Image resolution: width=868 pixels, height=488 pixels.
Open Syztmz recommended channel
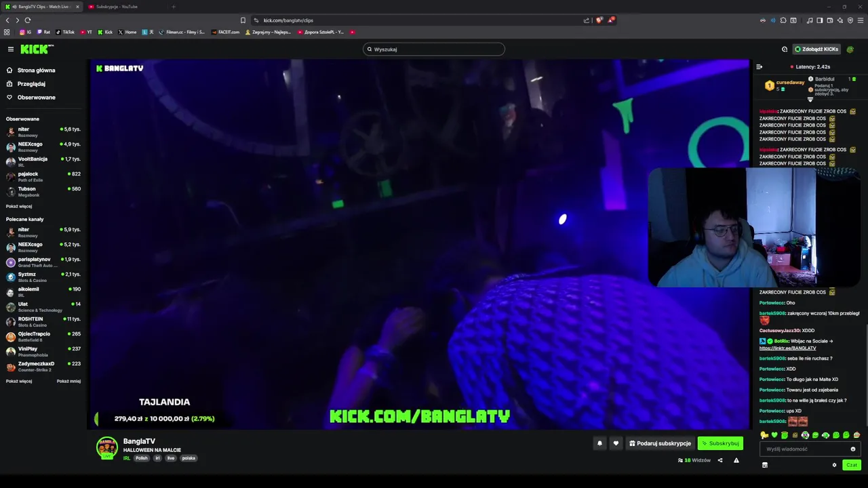pos(43,277)
